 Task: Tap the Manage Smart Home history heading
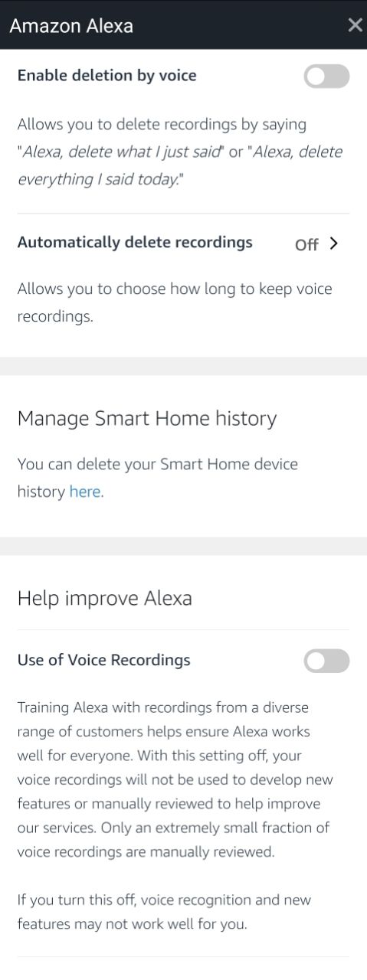pos(146,418)
